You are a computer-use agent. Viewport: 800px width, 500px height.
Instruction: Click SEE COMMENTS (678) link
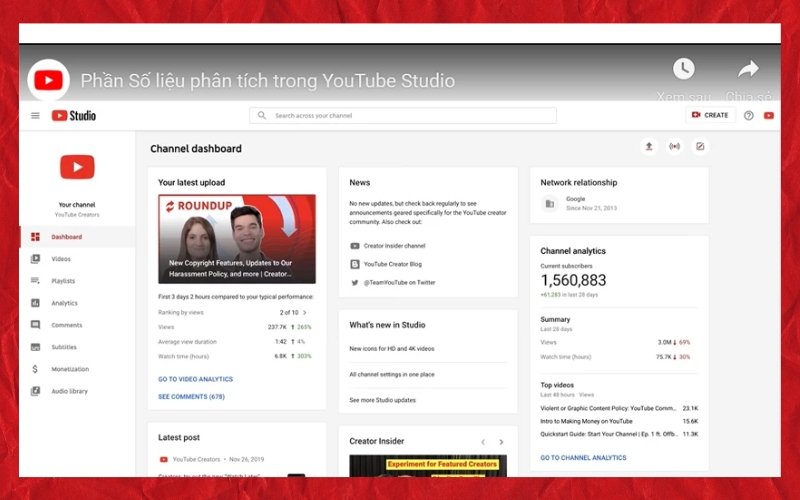pyautogui.click(x=191, y=396)
